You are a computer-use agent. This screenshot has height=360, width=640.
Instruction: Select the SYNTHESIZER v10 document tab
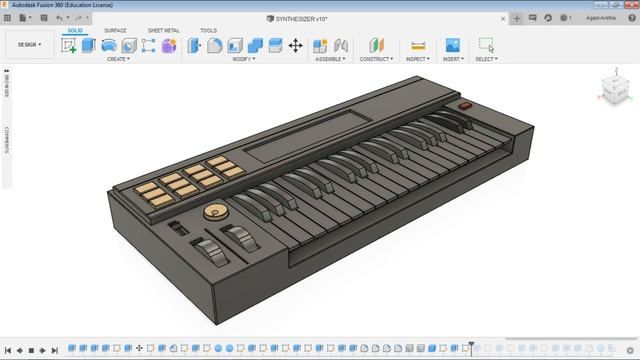click(x=297, y=19)
